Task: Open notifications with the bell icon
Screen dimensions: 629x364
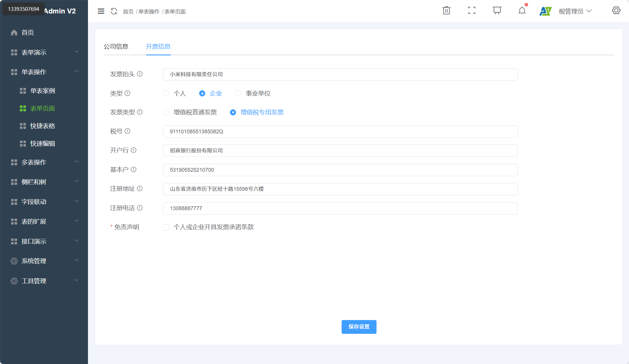Action: [x=522, y=11]
